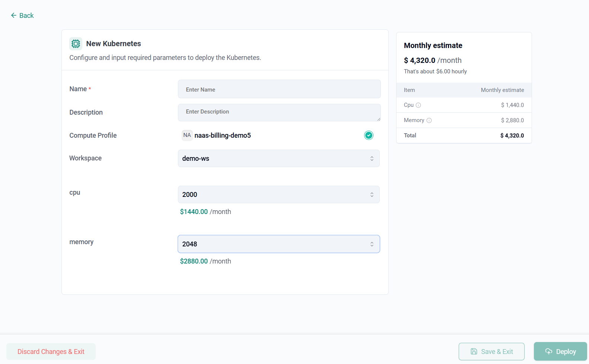Open the Workspace demo-ws dropdown
The image size is (589, 364).
coord(279,159)
